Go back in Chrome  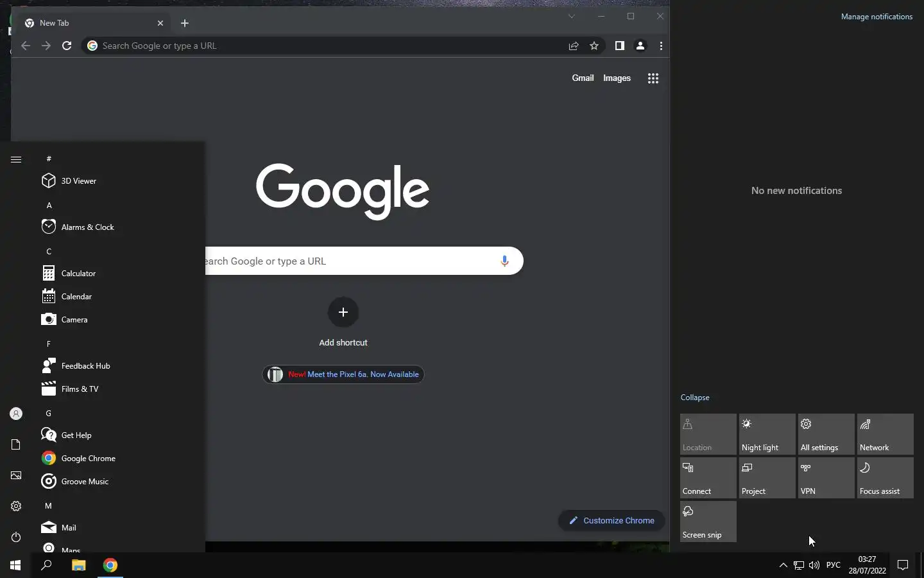(26, 46)
